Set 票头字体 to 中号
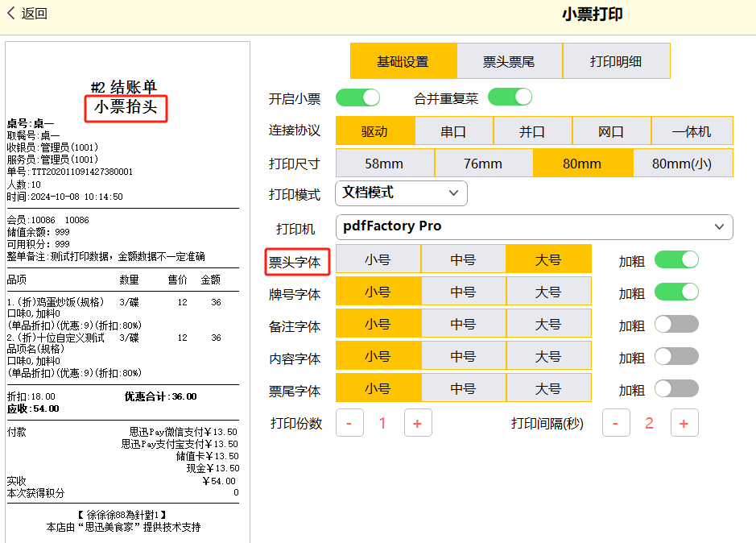This screenshot has width=756, height=543. click(463, 259)
